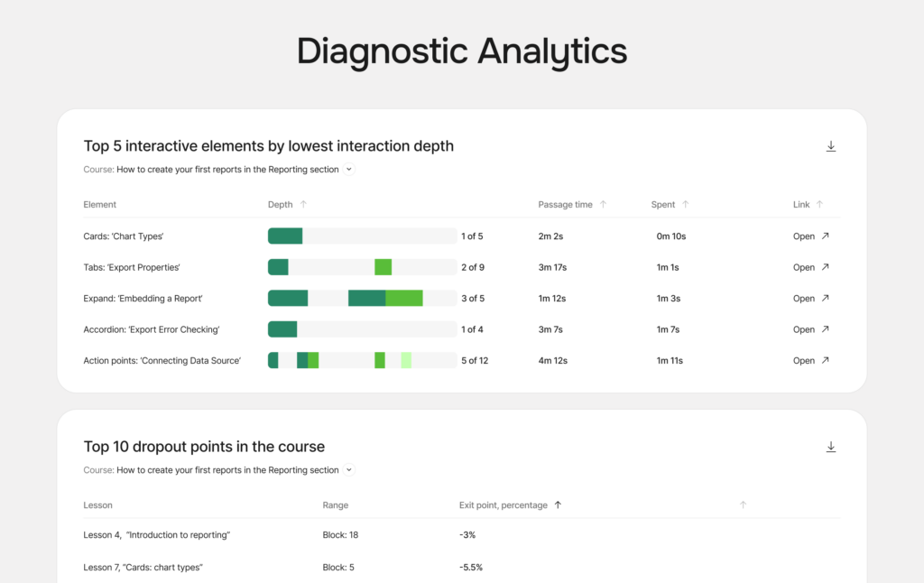924x583 pixels.
Task: Download the dropout points report
Action: 831,447
